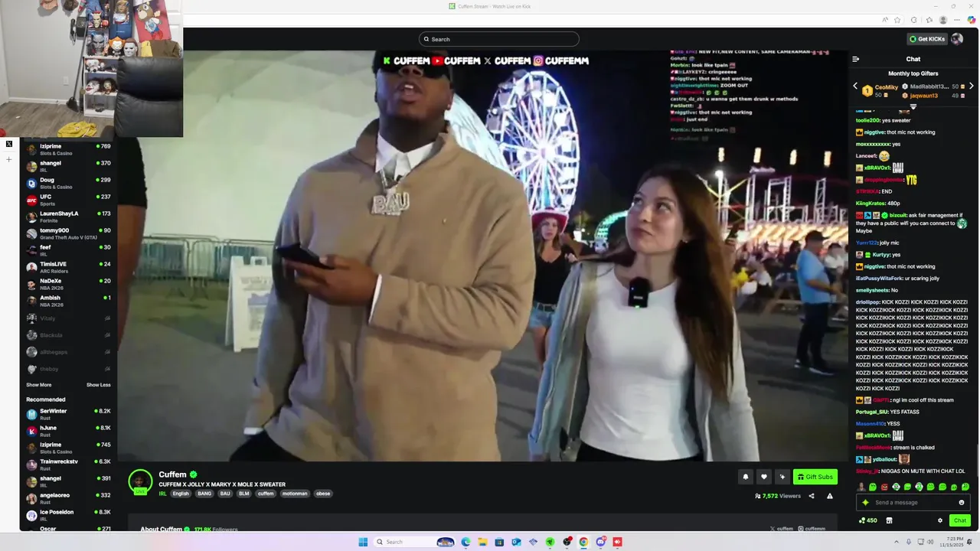The image size is (980, 551).
Task: Collapse sidebar list with Show Less
Action: click(98, 385)
